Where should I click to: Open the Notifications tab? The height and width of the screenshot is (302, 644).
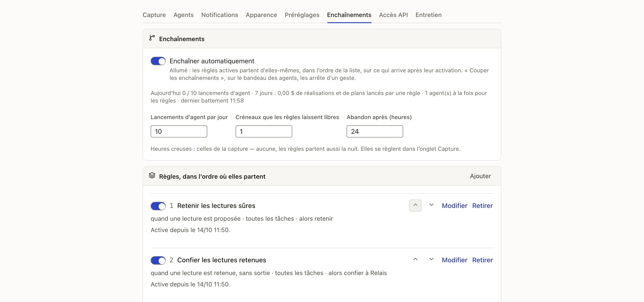[x=220, y=15]
